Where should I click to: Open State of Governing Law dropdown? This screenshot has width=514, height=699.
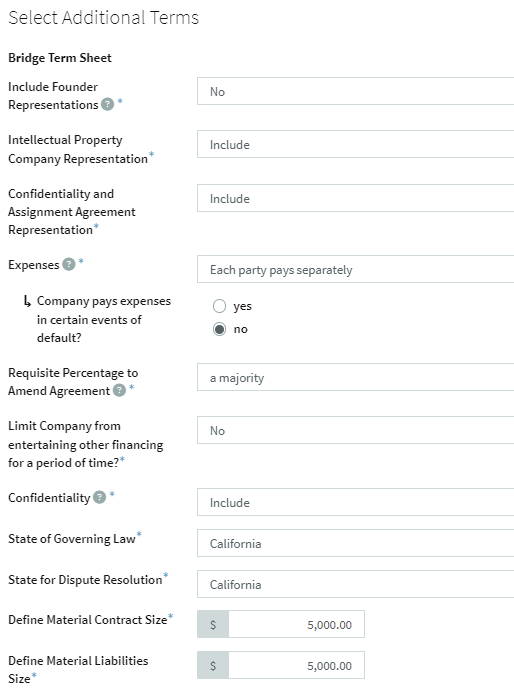[356, 543]
